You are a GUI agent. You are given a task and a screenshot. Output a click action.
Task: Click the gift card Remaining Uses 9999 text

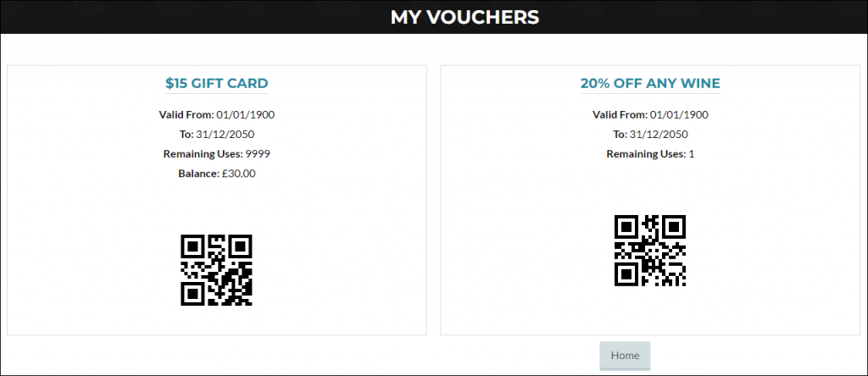click(216, 154)
